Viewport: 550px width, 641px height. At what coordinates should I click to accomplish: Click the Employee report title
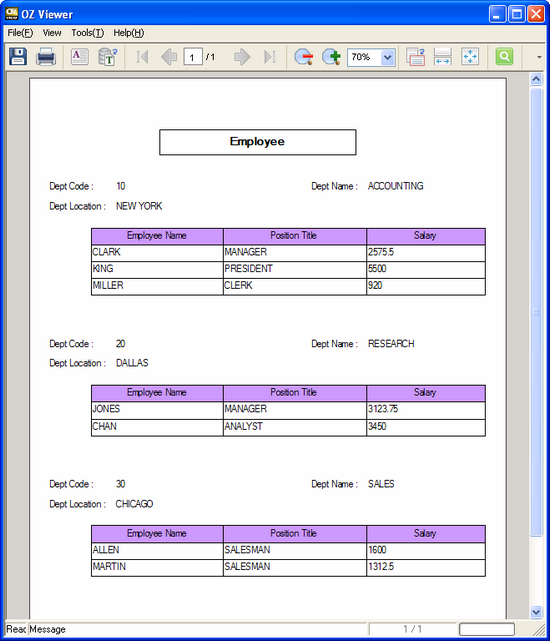[257, 141]
